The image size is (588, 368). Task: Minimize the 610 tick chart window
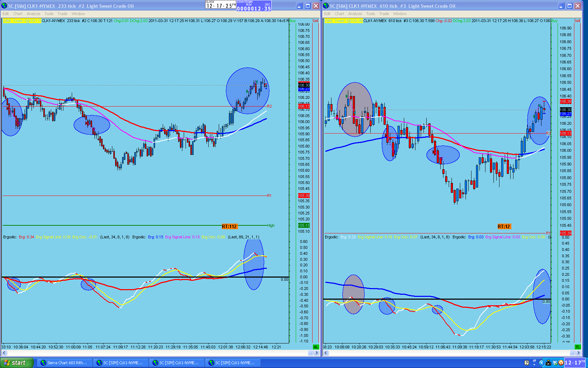561,6
